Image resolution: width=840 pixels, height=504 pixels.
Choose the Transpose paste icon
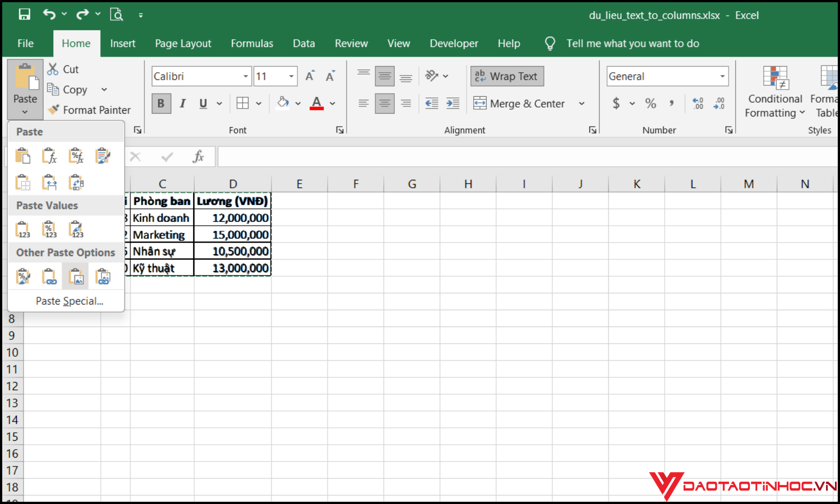point(76,183)
